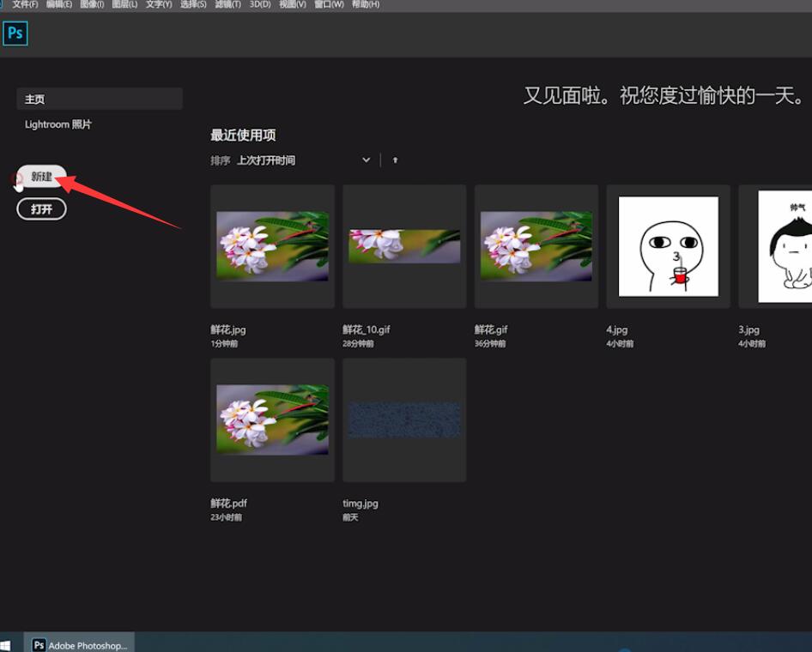Open the 鲜花.pdf thumbnail
Image resolution: width=812 pixels, height=652 pixels.
click(272, 420)
